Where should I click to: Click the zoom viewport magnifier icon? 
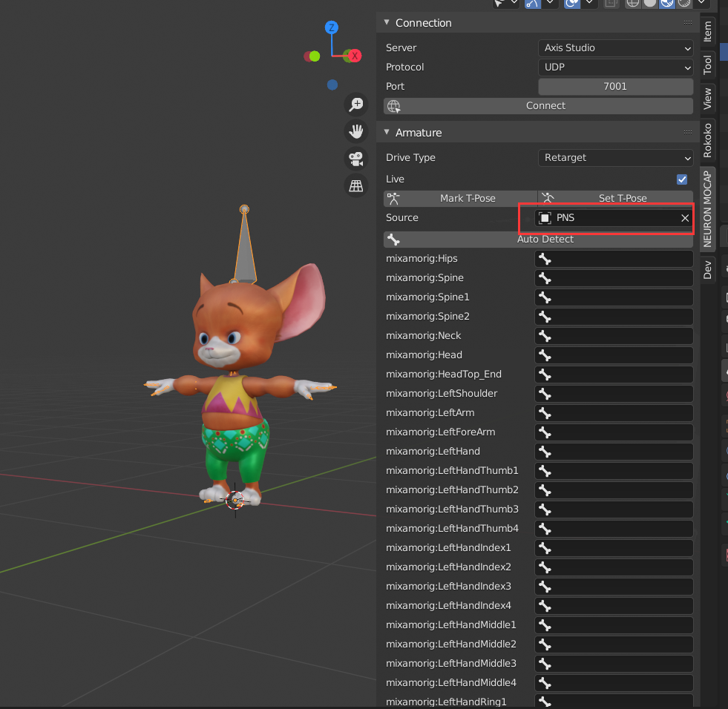click(357, 105)
